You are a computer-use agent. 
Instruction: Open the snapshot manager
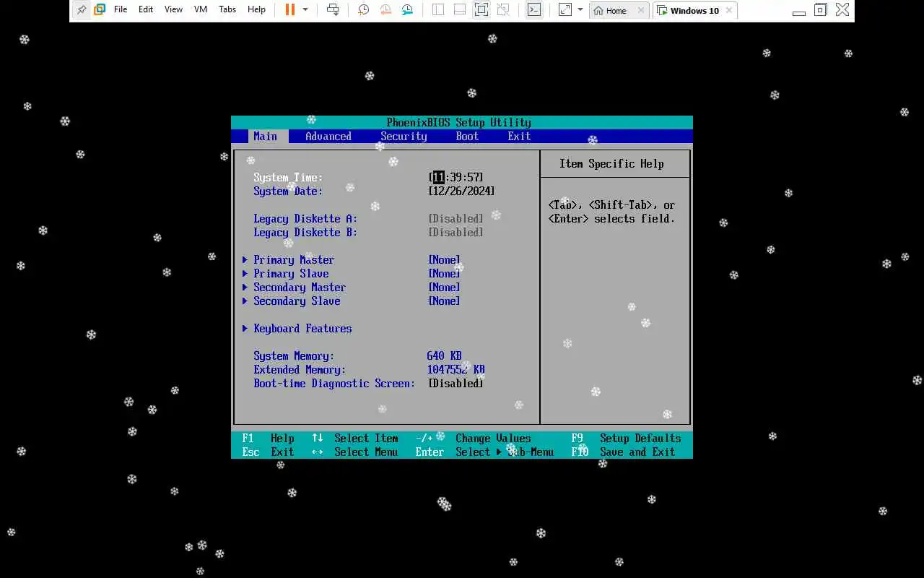click(408, 9)
